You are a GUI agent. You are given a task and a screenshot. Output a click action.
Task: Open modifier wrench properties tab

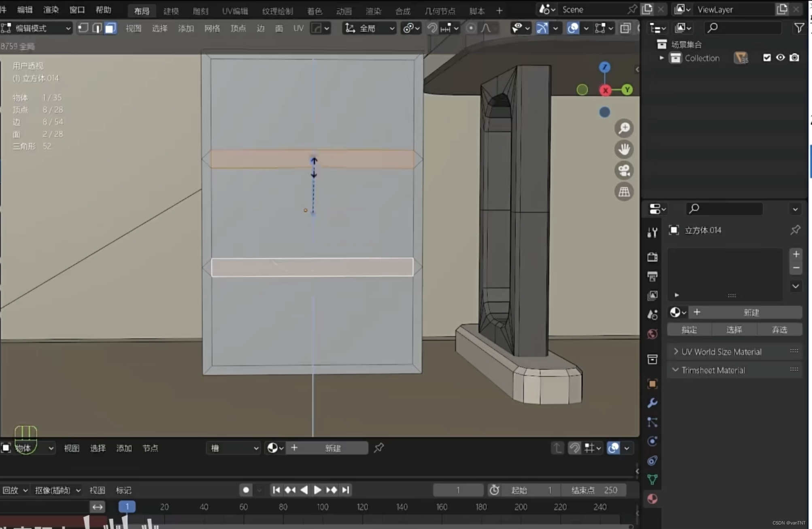652,403
